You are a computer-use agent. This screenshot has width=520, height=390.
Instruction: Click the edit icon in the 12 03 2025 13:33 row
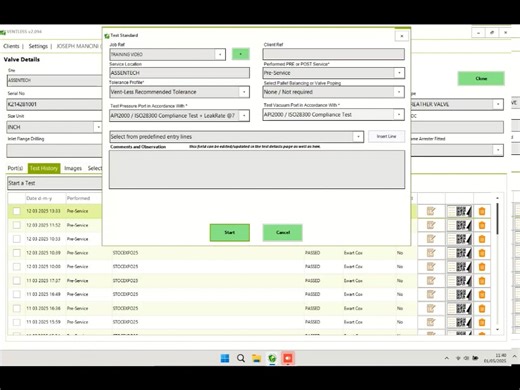coord(431,211)
